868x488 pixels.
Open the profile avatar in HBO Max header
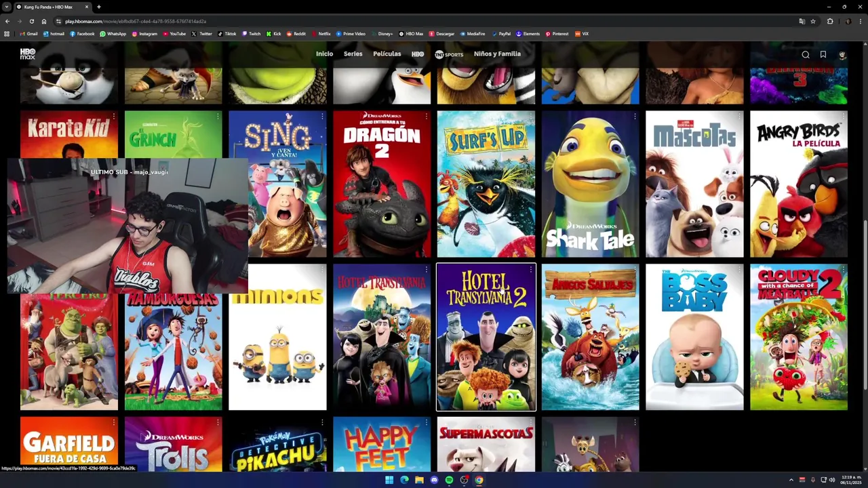[x=842, y=55]
